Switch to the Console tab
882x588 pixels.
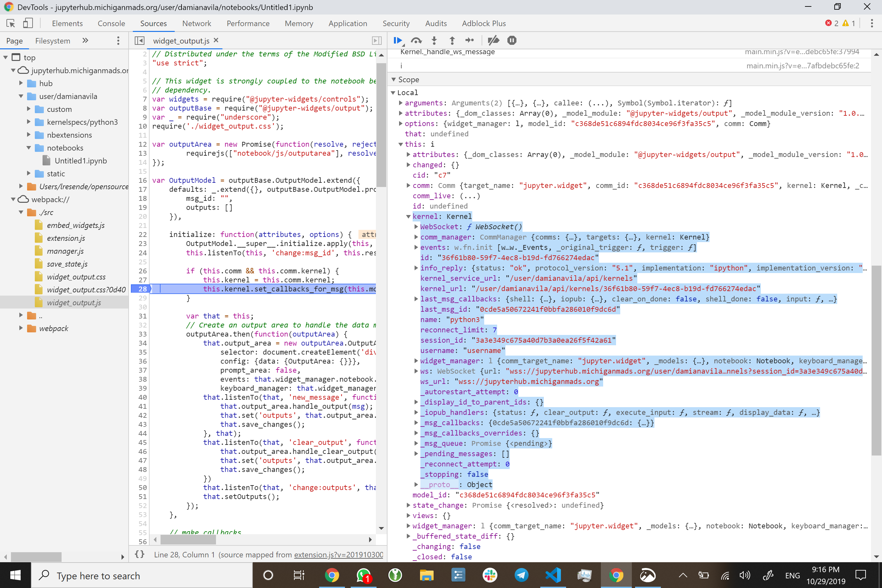click(x=111, y=23)
